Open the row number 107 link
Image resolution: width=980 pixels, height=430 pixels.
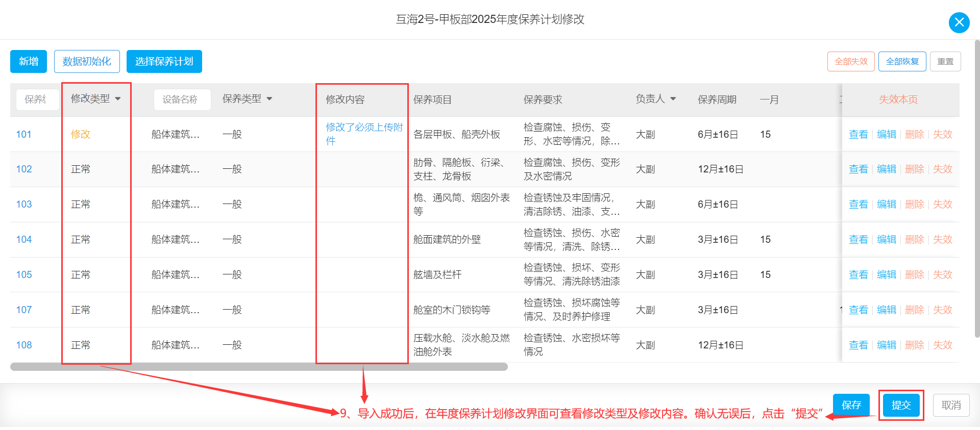[24, 310]
